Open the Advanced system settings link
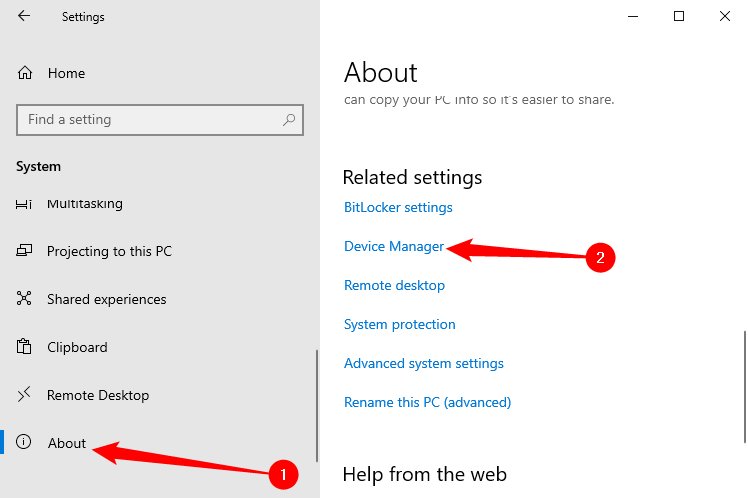This screenshot has height=498, width=748. [423, 363]
